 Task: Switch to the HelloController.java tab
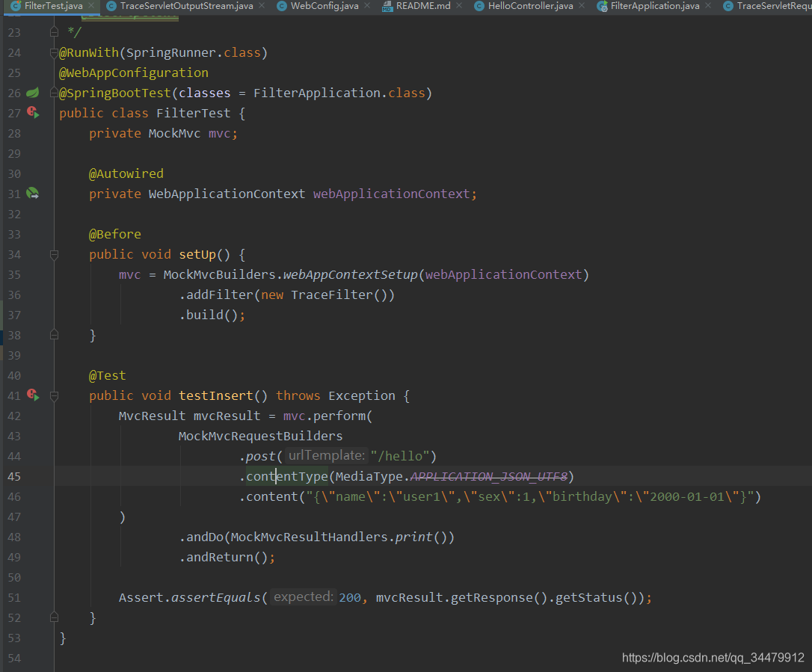tap(530, 6)
